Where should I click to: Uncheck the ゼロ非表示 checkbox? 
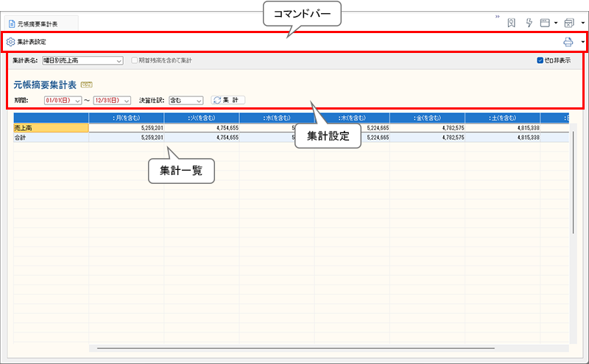click(540, 60)
